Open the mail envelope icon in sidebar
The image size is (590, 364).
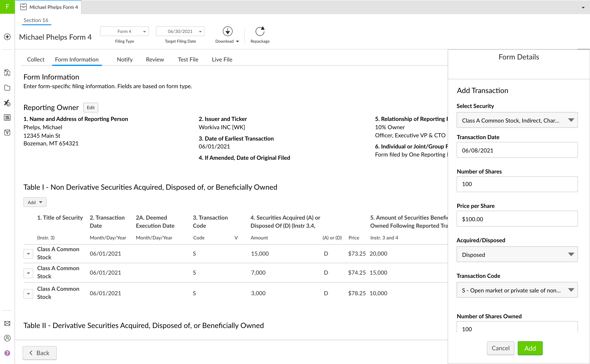[x=7, y=323]
